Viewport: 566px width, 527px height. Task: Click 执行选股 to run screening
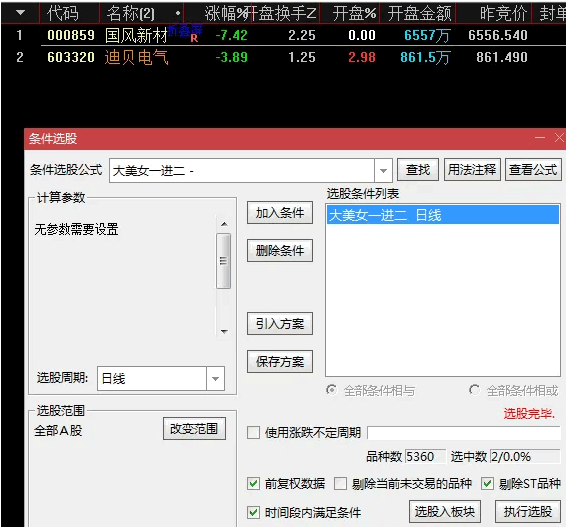click(x=528, y=511)
